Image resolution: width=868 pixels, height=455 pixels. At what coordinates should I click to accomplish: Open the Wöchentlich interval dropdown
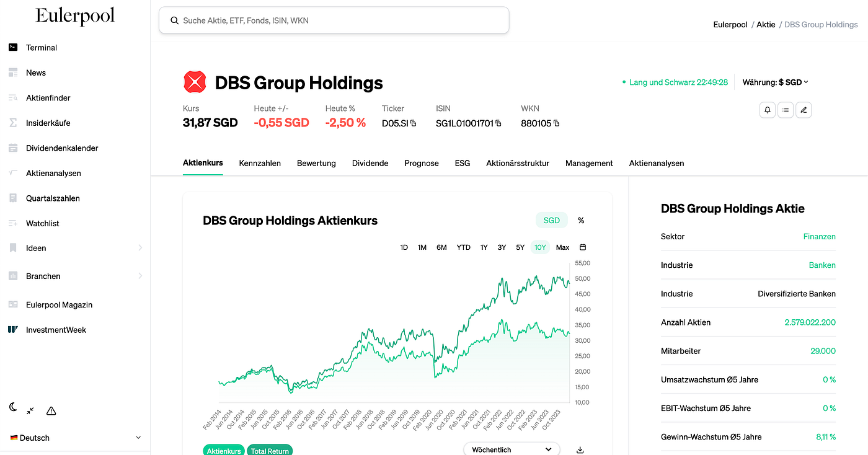click(x=511, y=449)
